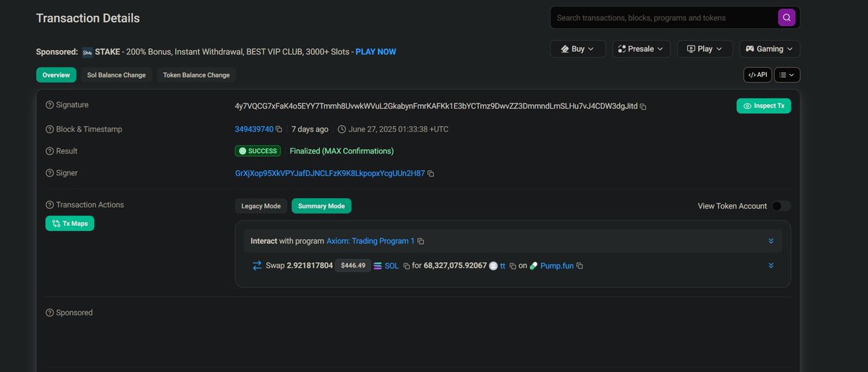Click the Stake sponsor logo
The height and width of the screenshot is (372, 868).
pyautogui.click(x=88, y=52)
